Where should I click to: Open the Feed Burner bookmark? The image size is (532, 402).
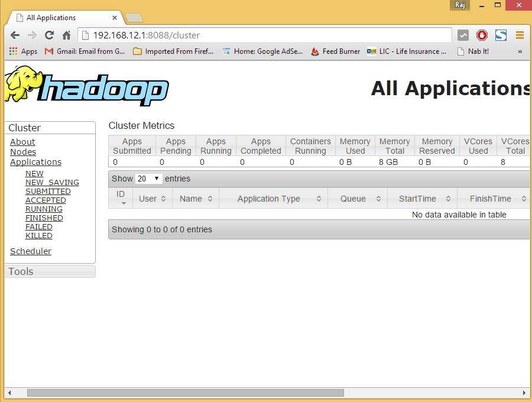point(335,51)
